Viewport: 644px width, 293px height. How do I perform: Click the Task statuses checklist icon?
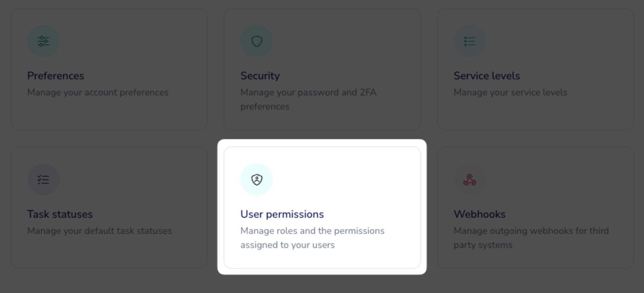tap(43, 179)
